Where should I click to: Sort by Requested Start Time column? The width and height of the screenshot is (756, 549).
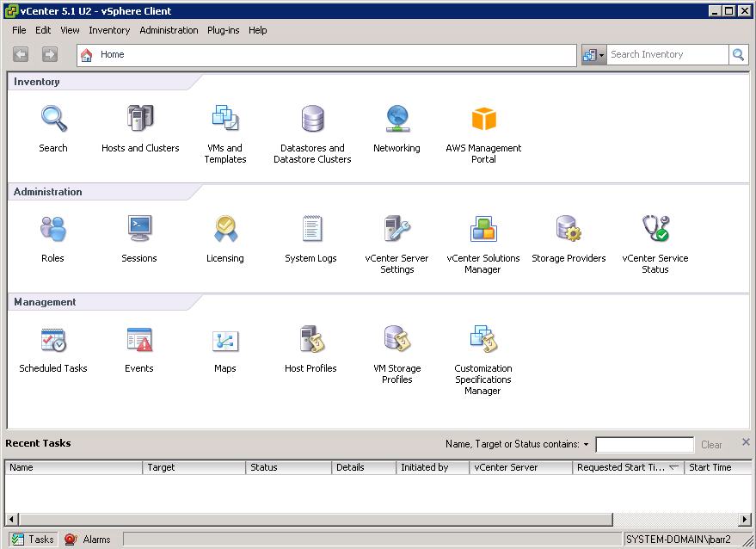[621, 467]
